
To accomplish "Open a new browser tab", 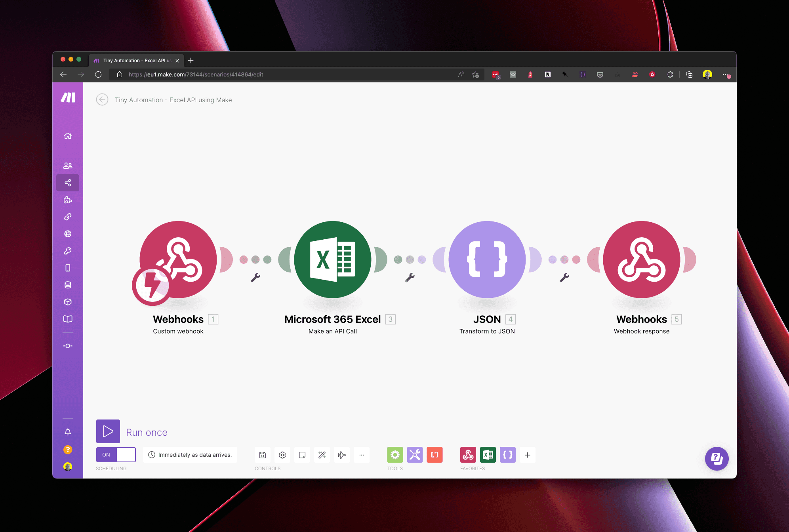I will point(191,60).
